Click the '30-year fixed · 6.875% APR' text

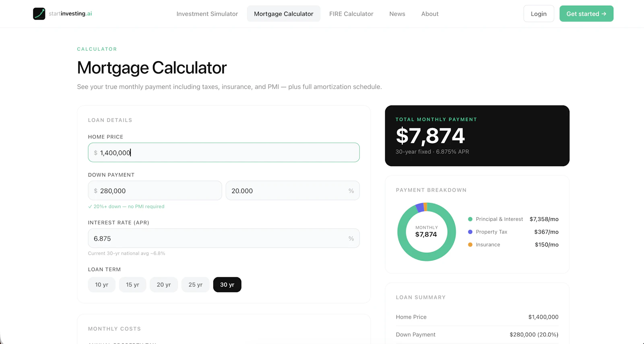pos(432,152)
